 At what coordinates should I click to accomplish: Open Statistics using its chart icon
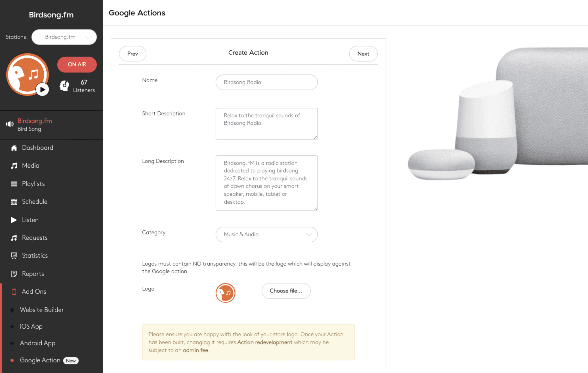point(14,255)
